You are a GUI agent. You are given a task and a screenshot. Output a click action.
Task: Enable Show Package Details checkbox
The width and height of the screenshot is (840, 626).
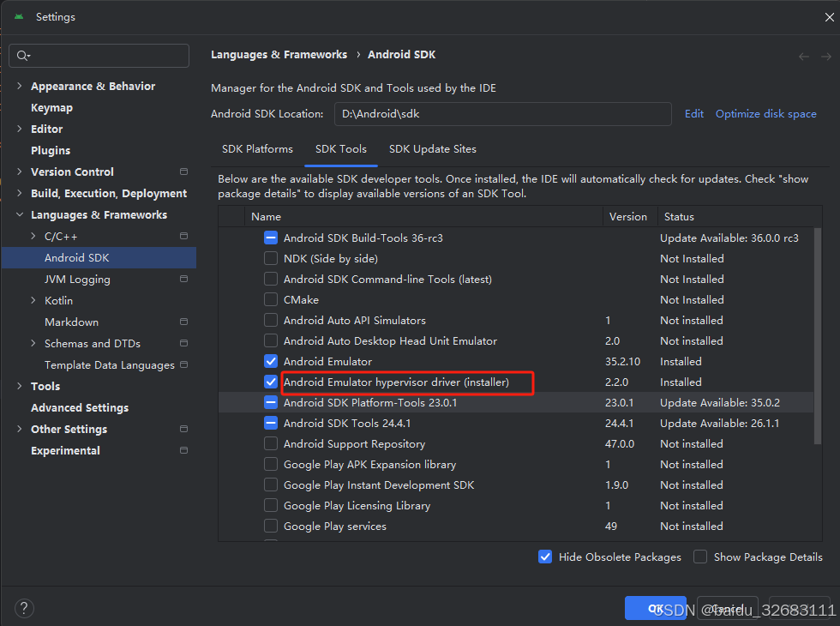[699, 557]
